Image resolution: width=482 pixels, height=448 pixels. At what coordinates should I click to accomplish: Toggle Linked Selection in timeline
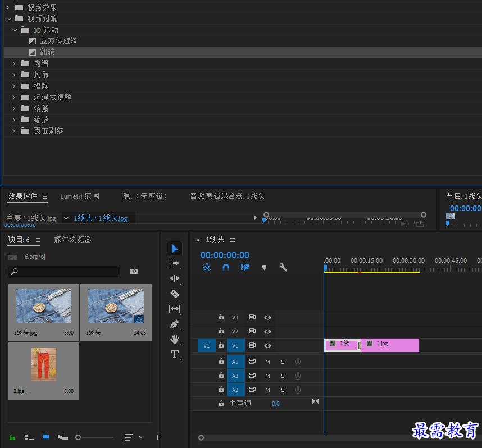[245, 267]
